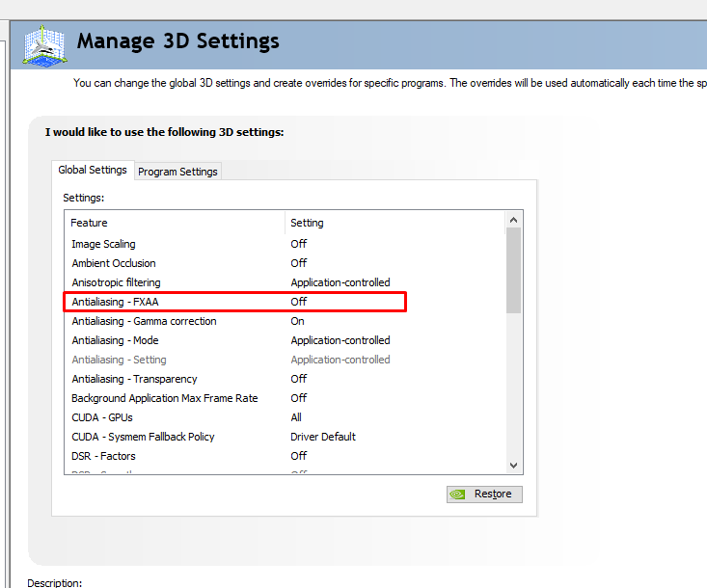Click the settings list scrollbar thumb
The image size is (707, 588).
coord(513,270)
